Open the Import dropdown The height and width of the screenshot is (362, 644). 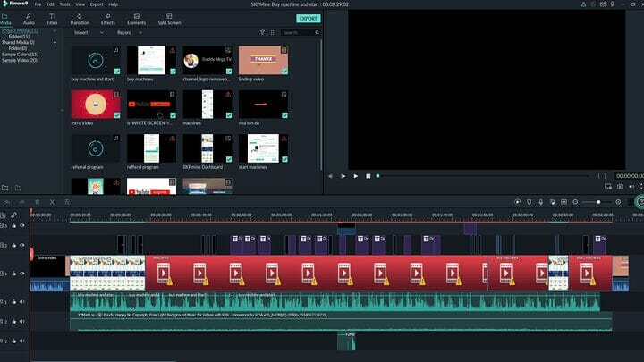89,32
